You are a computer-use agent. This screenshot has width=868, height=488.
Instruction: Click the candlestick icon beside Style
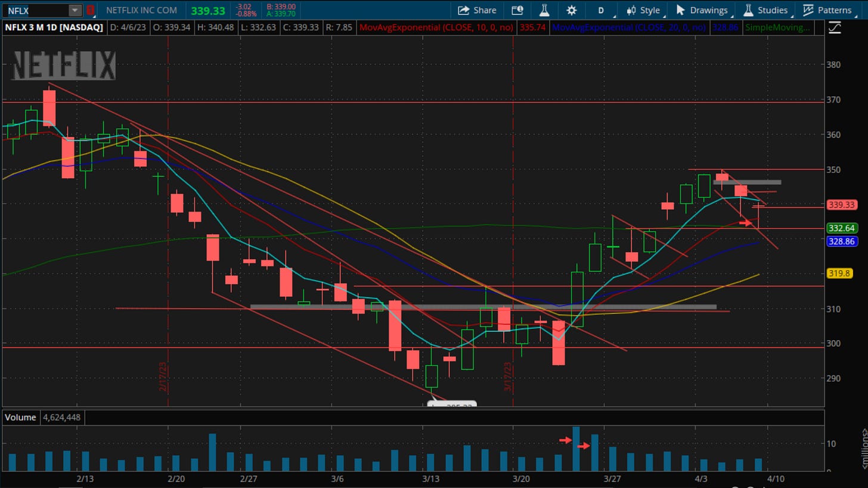[x=631, y=10]
